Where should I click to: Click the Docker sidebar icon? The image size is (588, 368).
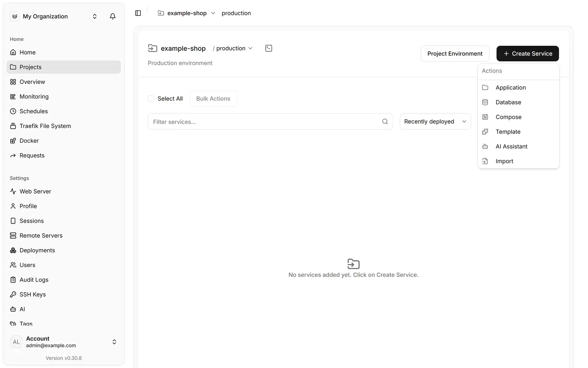[13, 141]
